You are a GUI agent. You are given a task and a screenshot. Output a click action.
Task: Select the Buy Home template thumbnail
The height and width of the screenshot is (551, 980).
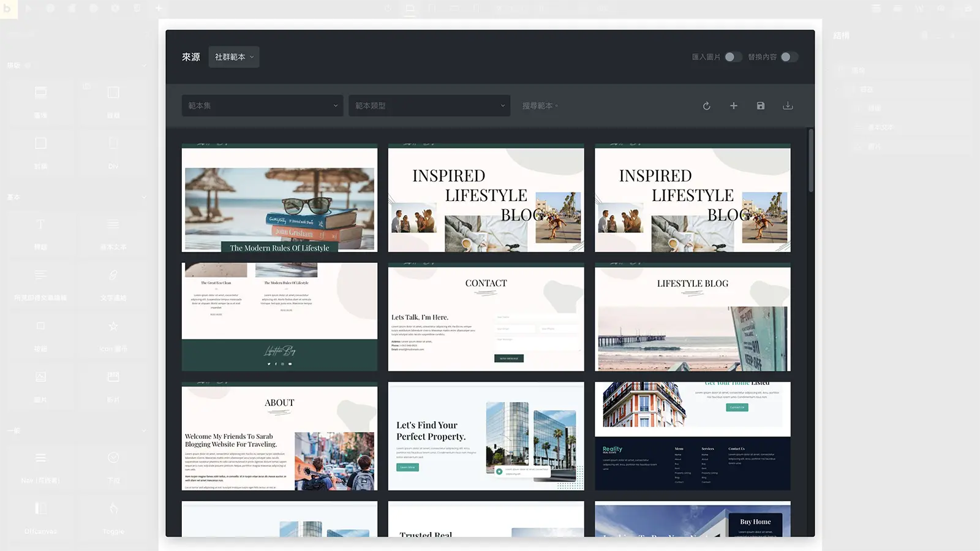point(692,519)
